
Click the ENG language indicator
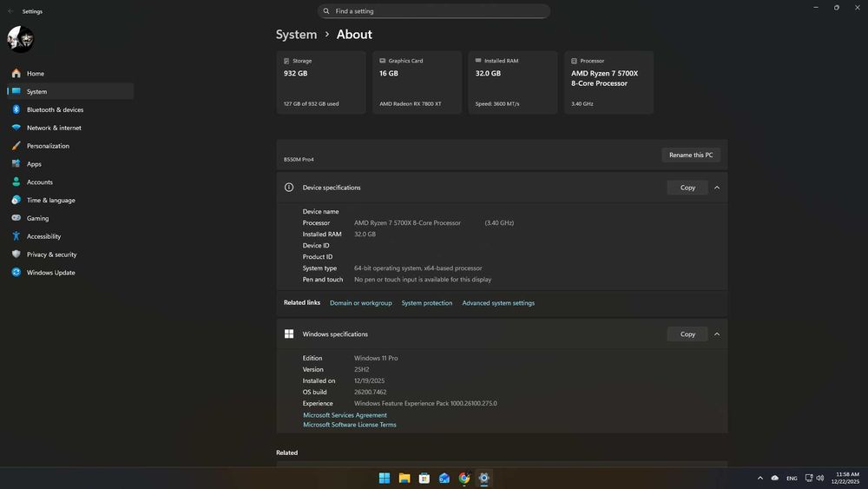(x=792, y=478)
